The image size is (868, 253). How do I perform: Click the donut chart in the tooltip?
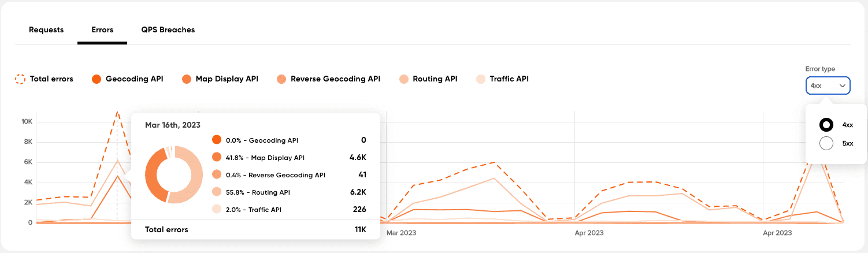point(174,174)
